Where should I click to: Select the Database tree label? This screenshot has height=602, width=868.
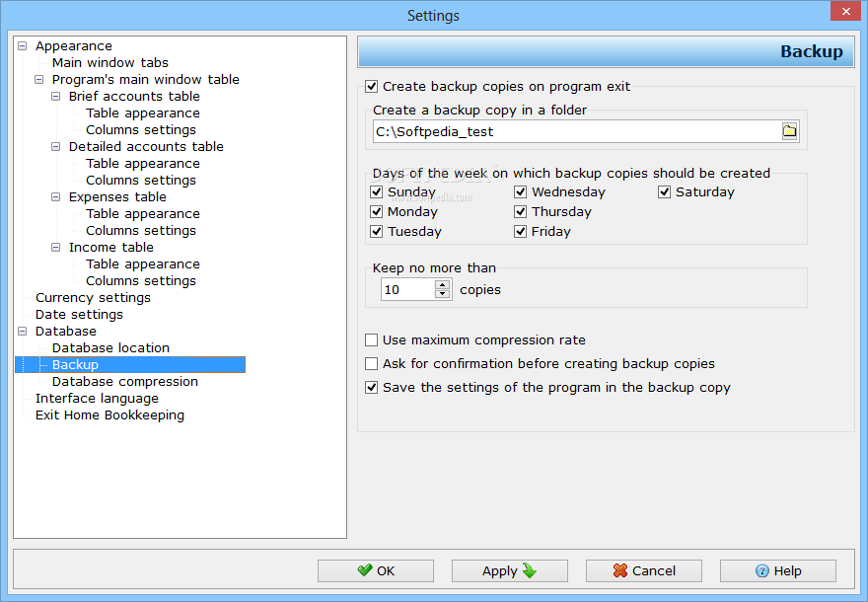(x=66, y=332)
